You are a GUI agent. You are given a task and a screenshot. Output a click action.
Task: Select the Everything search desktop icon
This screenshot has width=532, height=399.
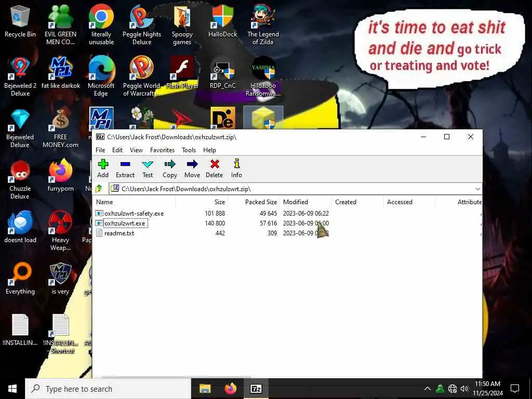pyautogui.click(x=20, y=279)
